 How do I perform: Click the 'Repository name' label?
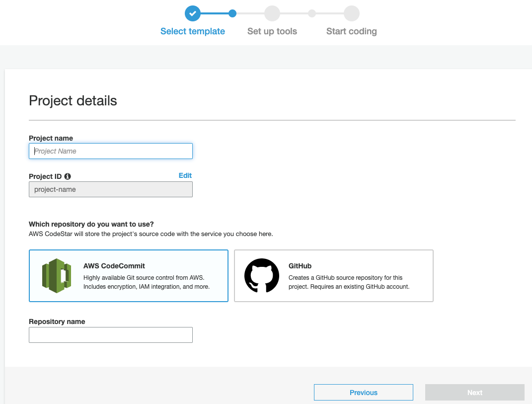pos(57,322)
